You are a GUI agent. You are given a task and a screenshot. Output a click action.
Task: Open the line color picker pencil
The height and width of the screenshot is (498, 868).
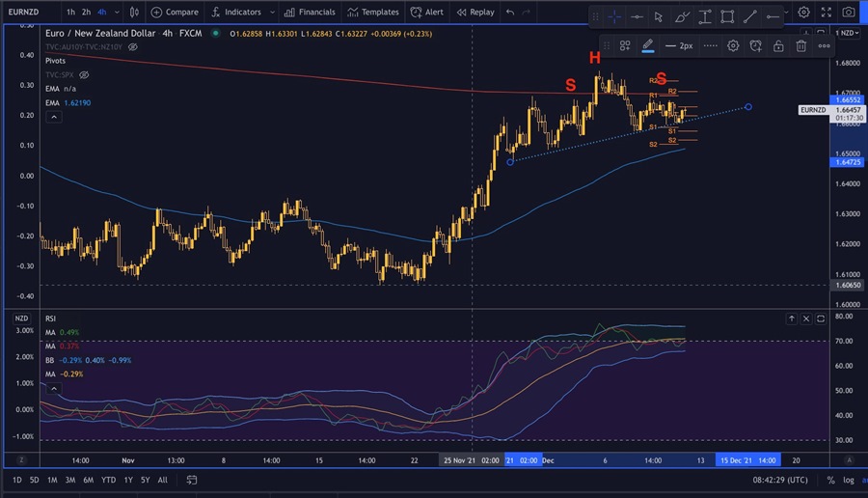648,45
